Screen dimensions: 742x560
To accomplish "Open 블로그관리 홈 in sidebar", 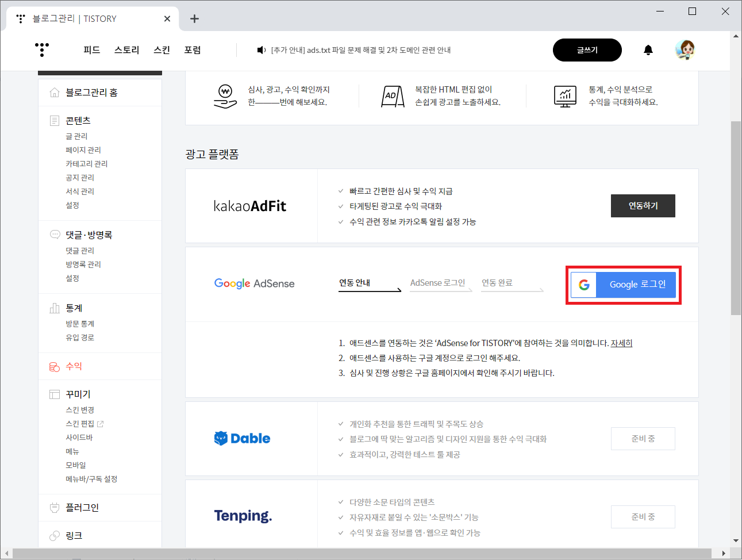I will tap(91, 93).
